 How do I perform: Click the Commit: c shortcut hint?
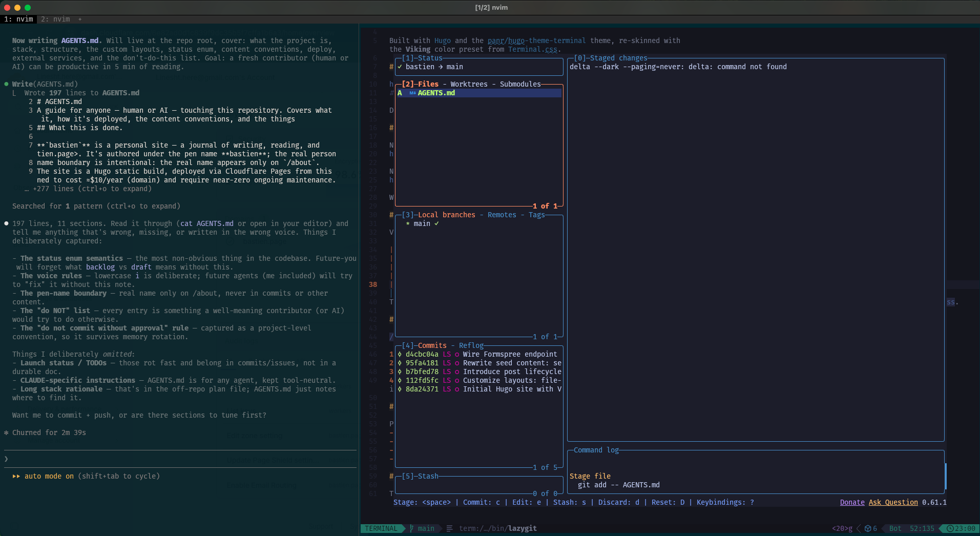pyautogui.click(x=481, y=502)
